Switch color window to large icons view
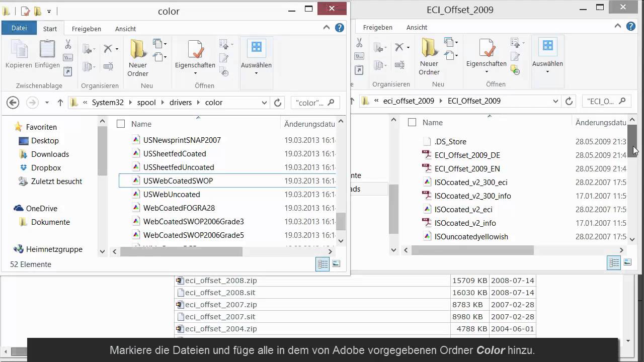Viewport: 644px width, 362px height. 336,263
